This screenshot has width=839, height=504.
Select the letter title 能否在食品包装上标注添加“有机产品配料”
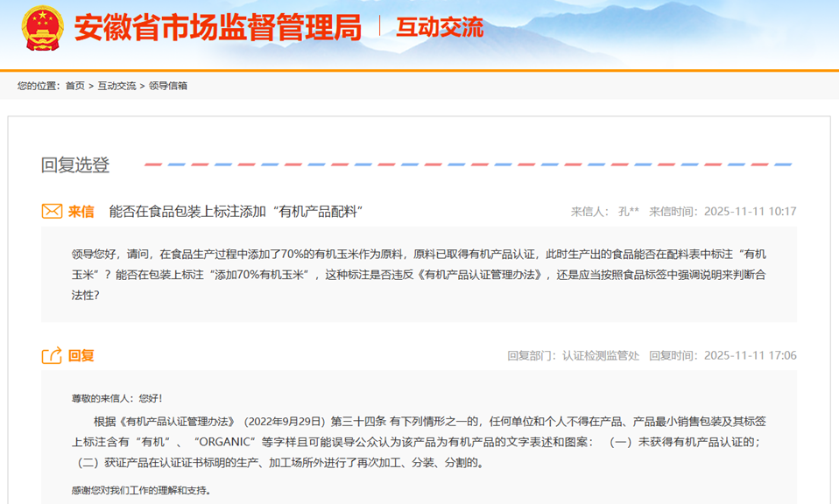coord(236,212)
